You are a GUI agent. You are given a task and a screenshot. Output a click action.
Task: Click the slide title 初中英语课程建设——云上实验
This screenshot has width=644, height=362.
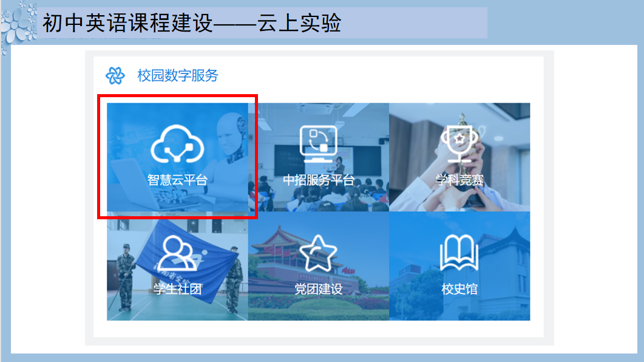tap(192, 23)
